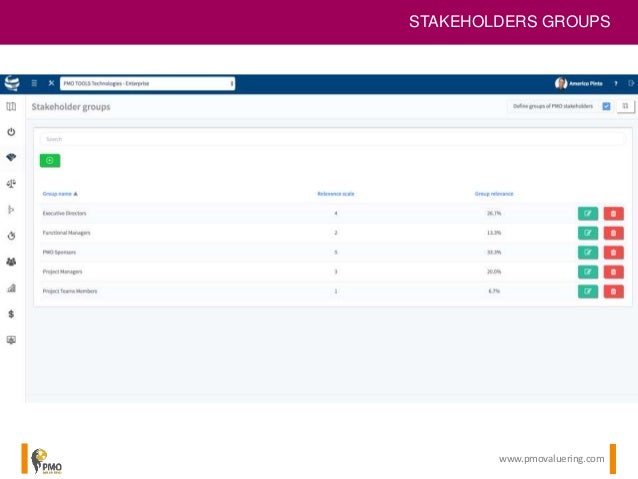Viewport: 638px width, 479px height.
Task: Open the bar chart sidebar icon
Action: (11, 287)
